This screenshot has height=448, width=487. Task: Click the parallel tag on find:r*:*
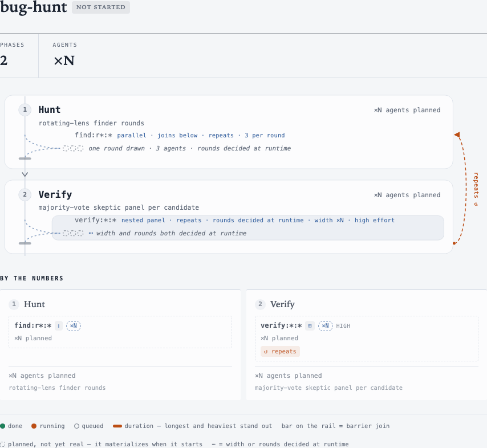pyautogui.click(x=132, y=135)
